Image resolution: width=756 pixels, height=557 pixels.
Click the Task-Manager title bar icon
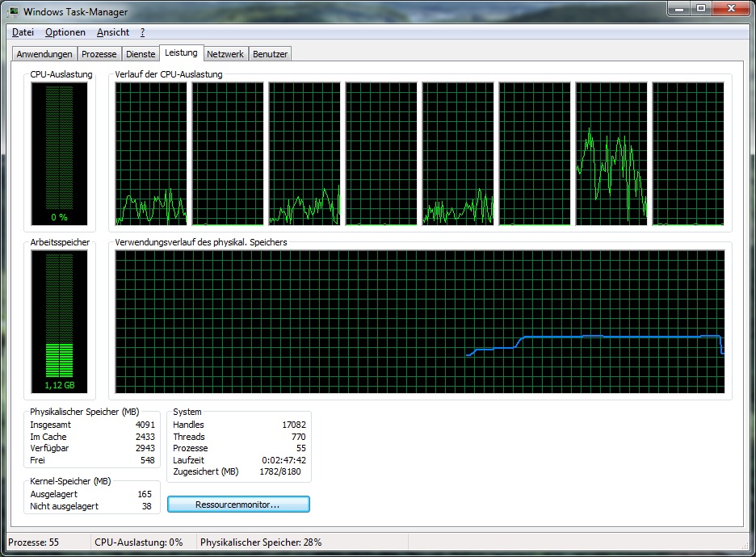click(x=13, y=11)
